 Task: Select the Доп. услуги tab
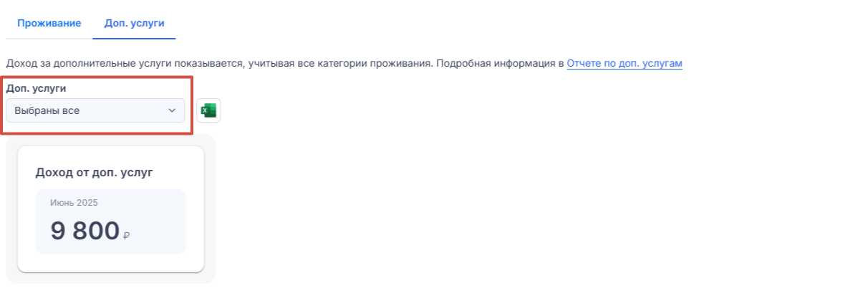coord(135,23)
